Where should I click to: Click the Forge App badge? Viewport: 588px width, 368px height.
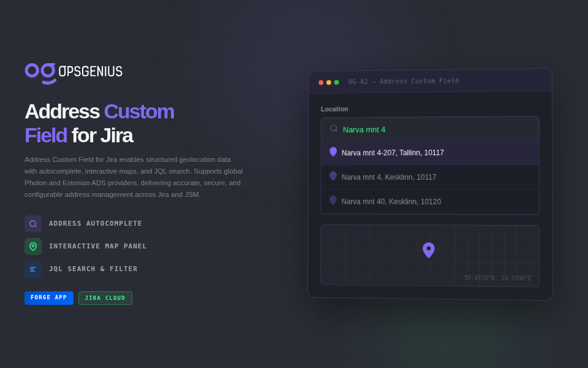(49, 298)
